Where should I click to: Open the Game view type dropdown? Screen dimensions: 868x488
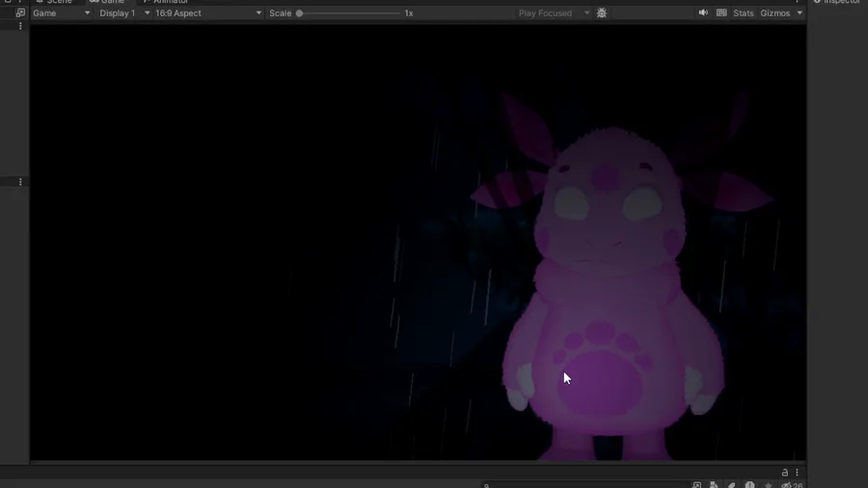click(x=61, y=14)
